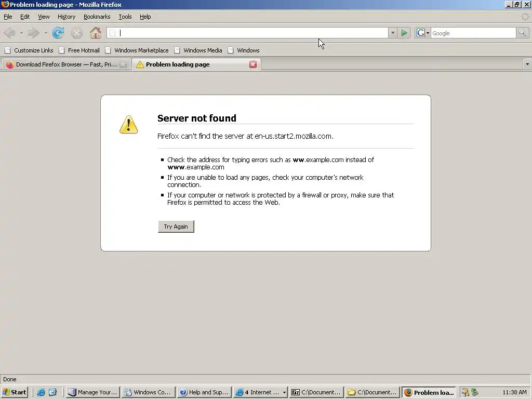This screenshot has height=399, width=532.
Task: Click the search magnifier button
Action: (x=522, y=33)
